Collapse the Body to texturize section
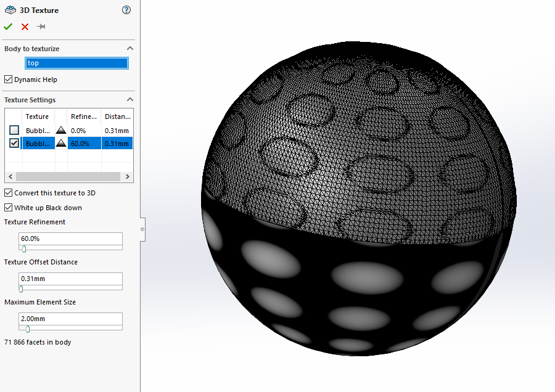 click(x=130, y=49)
